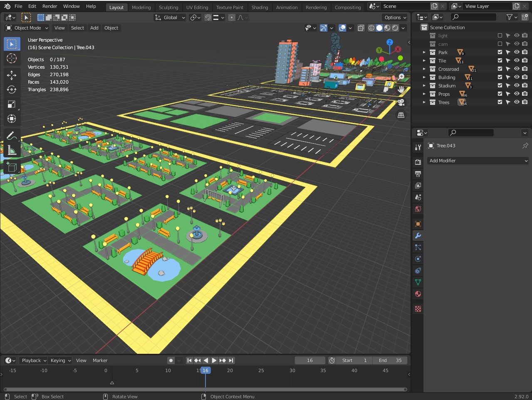Select the Move tool in toolbar

12,75
